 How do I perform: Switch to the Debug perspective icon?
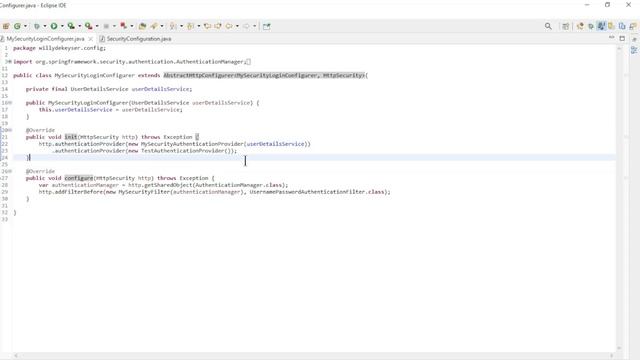[591, 26]
